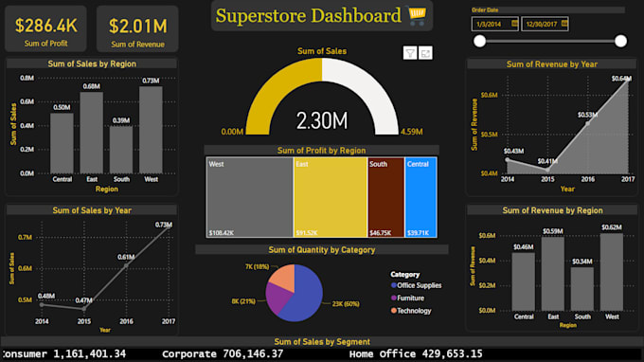
Task: Click the West tile in the profit treemap
Action: pos(250,197)
